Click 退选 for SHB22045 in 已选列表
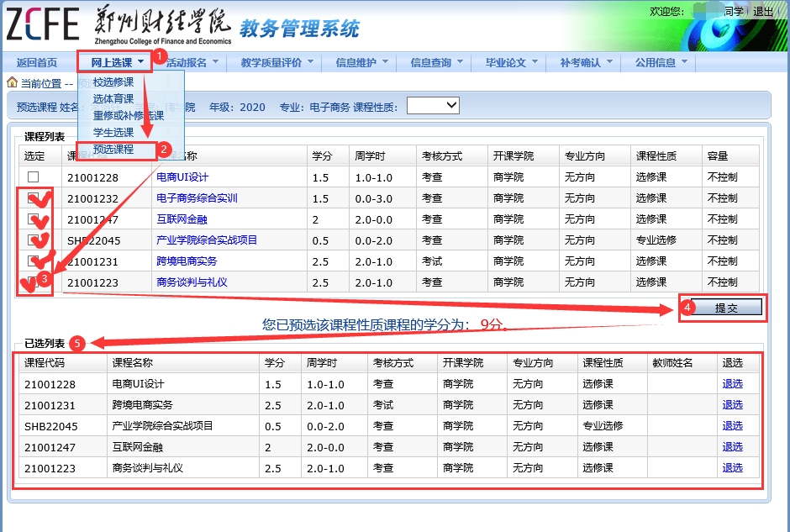 tap(733, 426)
